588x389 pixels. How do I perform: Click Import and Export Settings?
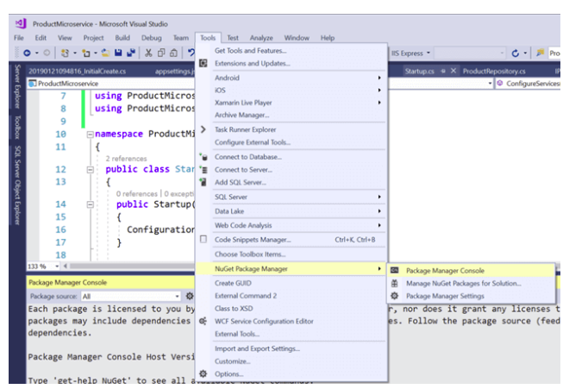click(x=257, y=348)
